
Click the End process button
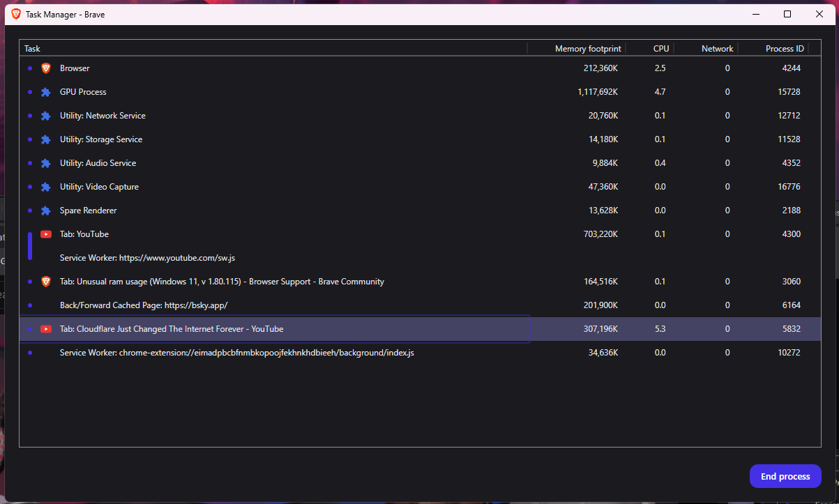point(785,477)
